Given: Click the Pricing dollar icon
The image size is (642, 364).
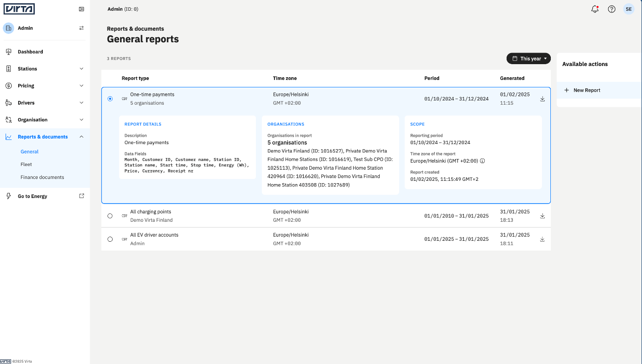Looking at the screenshot, I should (8, 86).
